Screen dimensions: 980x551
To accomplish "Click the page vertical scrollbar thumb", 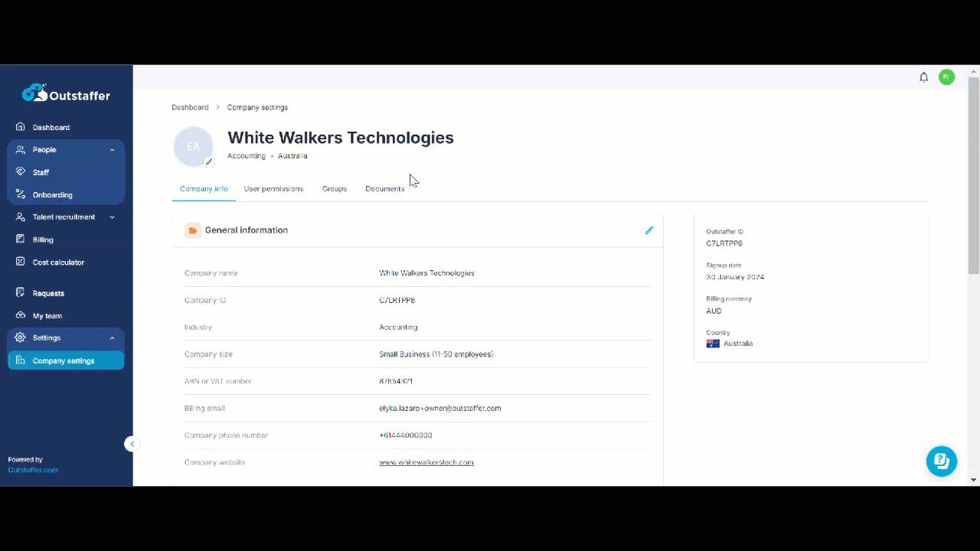I will pos(974,176).
